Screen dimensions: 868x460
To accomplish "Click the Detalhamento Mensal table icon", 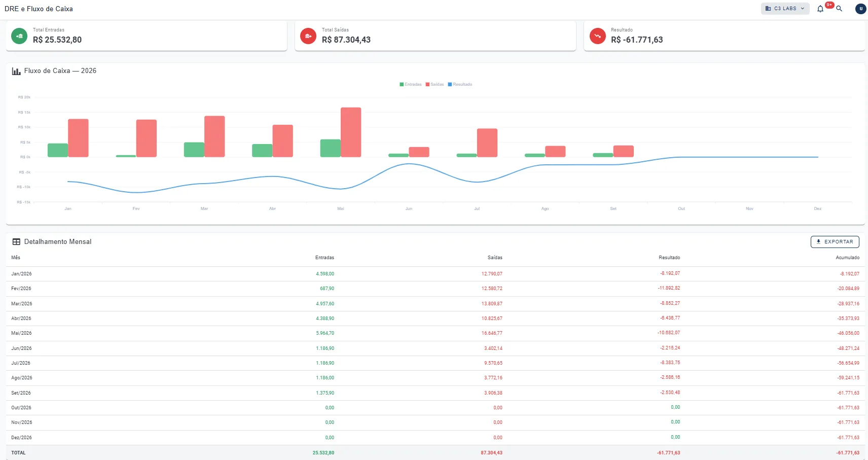I will point(16,242).
